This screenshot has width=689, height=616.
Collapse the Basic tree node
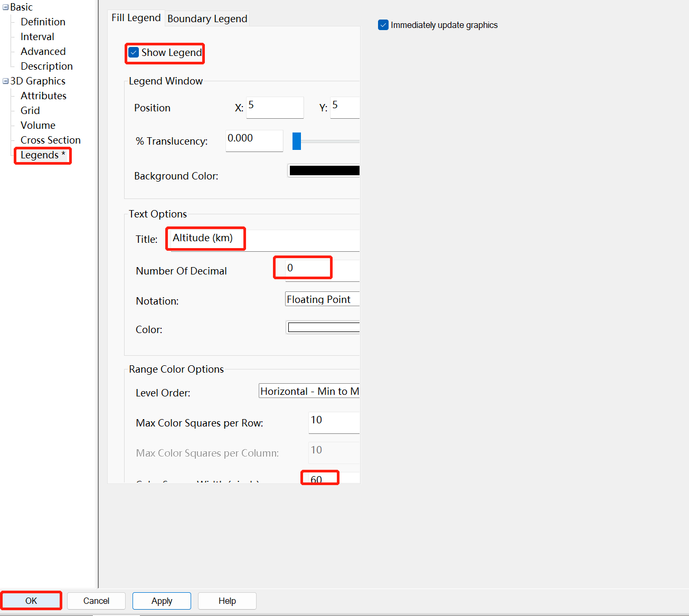coord(5,7)
